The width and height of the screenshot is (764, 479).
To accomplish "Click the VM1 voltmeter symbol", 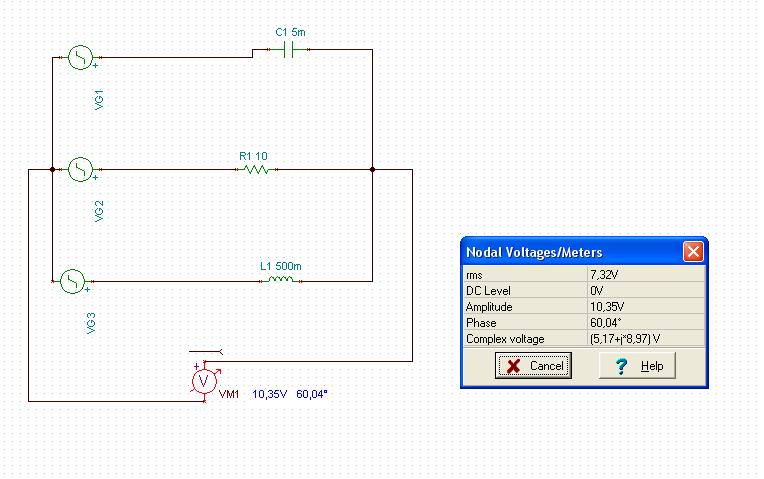I will [205, 381].
